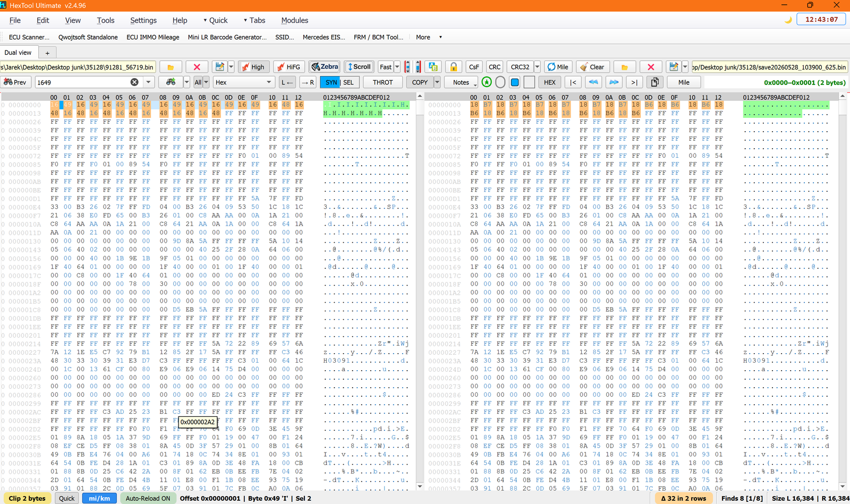Viewport: 850px width, 504px height.
Task: Toggle synchronized Scroll option
Action: (359, 67)
